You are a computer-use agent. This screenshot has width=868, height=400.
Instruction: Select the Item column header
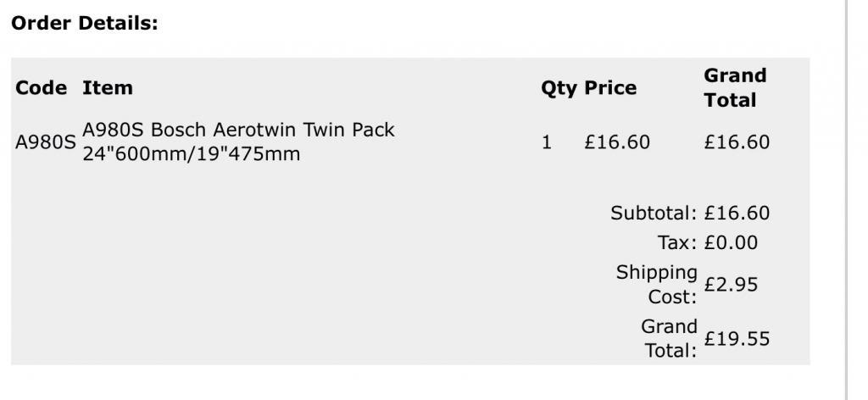point(108,87)
